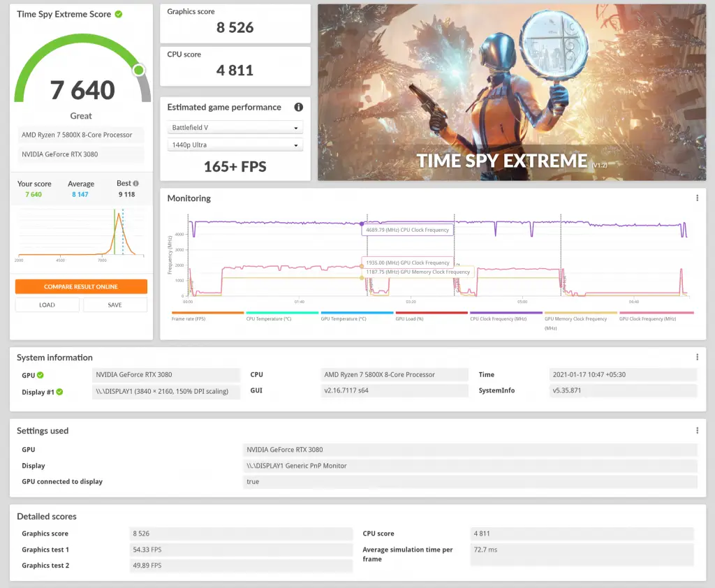The image size is (715, 588).
Task: Toggle the CPU Temperature legend series
Action: tap(282, 316)
